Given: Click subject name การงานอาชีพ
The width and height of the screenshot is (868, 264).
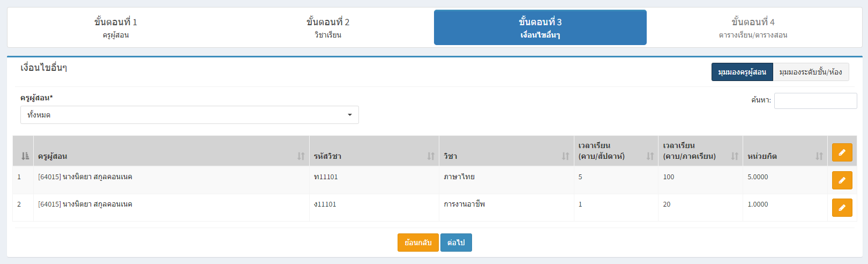Looking at the screenshot, I should 465,204.
